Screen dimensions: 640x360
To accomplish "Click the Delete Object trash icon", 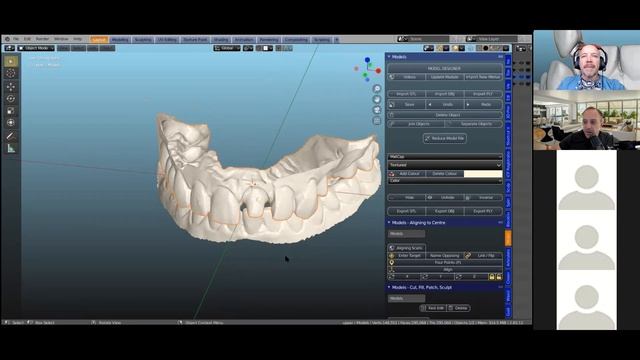I will tap(392, 115).
